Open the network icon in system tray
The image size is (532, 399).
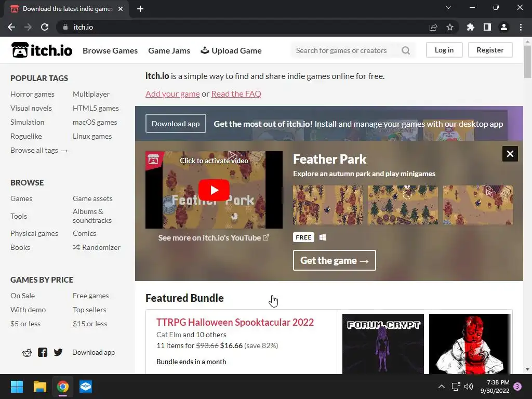pyautogui.click(x=456, y=387)
